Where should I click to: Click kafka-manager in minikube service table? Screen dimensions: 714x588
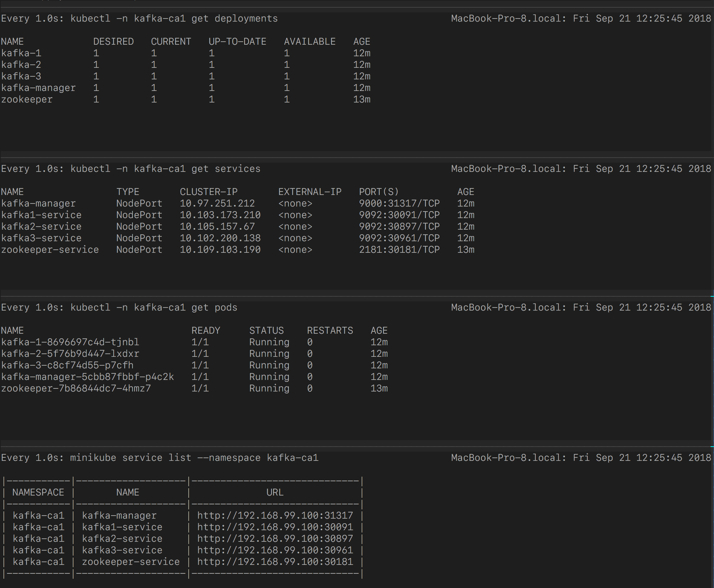[x=119, y=516]
